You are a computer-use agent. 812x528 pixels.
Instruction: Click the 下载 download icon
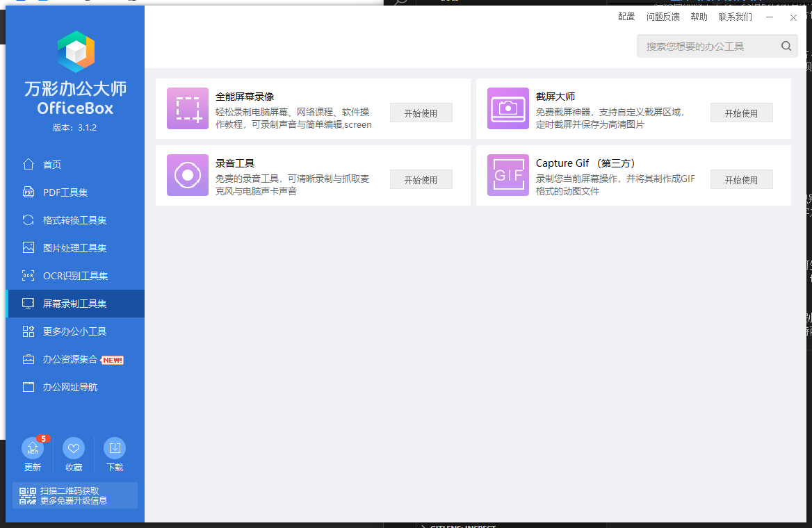pos(115,448)
